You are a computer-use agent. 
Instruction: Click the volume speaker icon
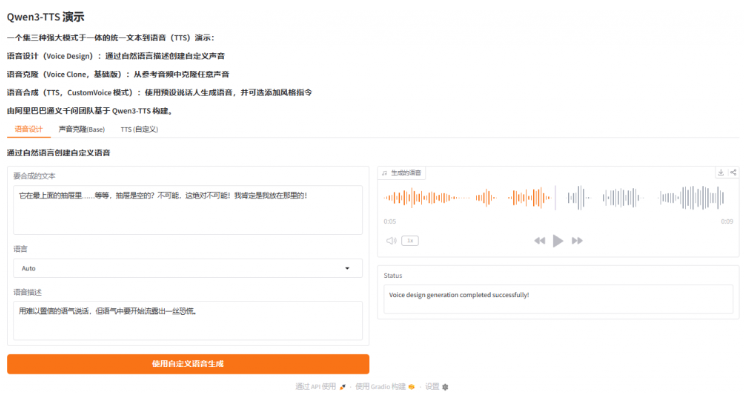point(391,241)
